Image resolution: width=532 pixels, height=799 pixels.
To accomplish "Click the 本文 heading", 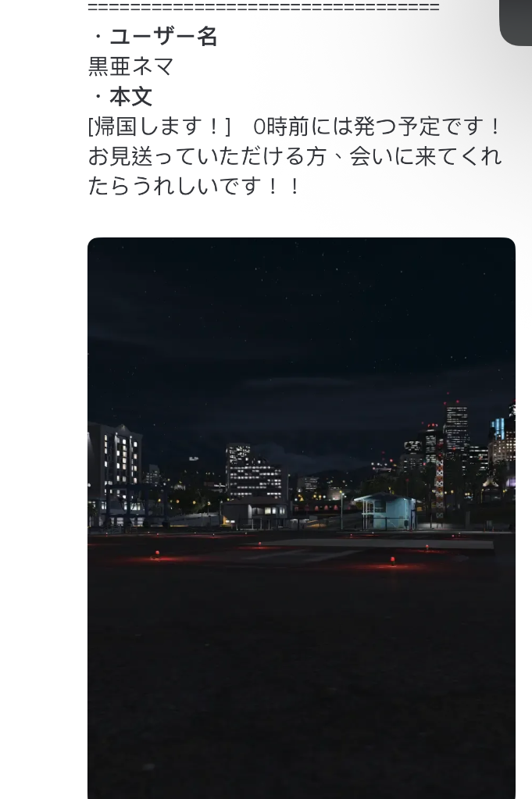I will point(131,96).
